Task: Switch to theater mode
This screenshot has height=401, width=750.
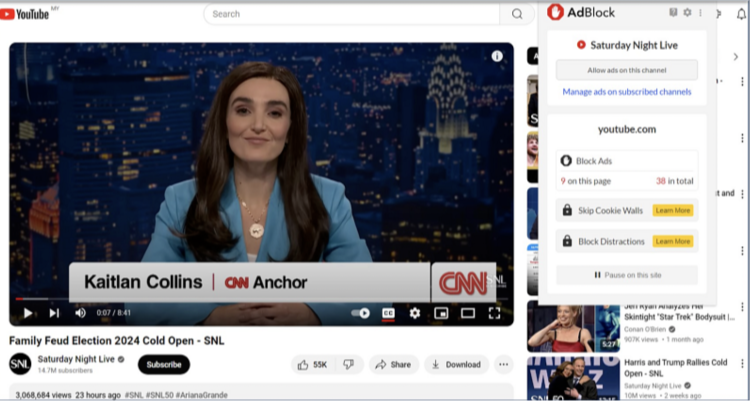Action: [x=468, y=313]
